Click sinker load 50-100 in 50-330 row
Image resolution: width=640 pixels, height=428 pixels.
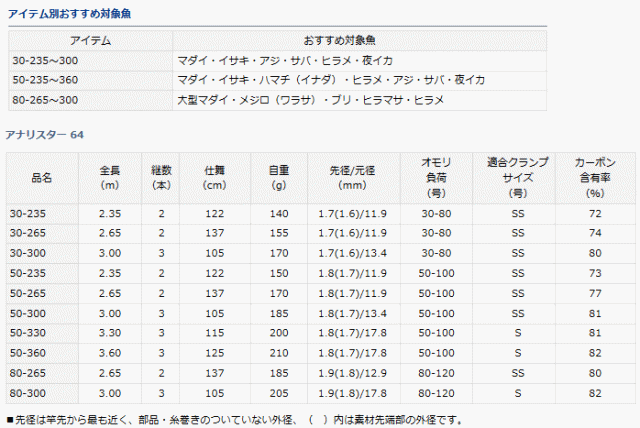click(436, 333)
